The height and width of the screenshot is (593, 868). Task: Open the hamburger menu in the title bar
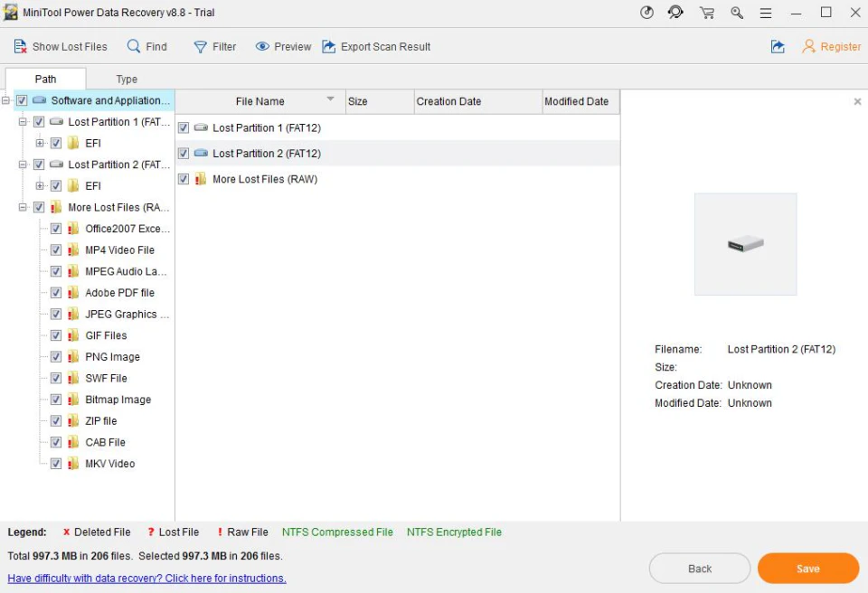764,13
